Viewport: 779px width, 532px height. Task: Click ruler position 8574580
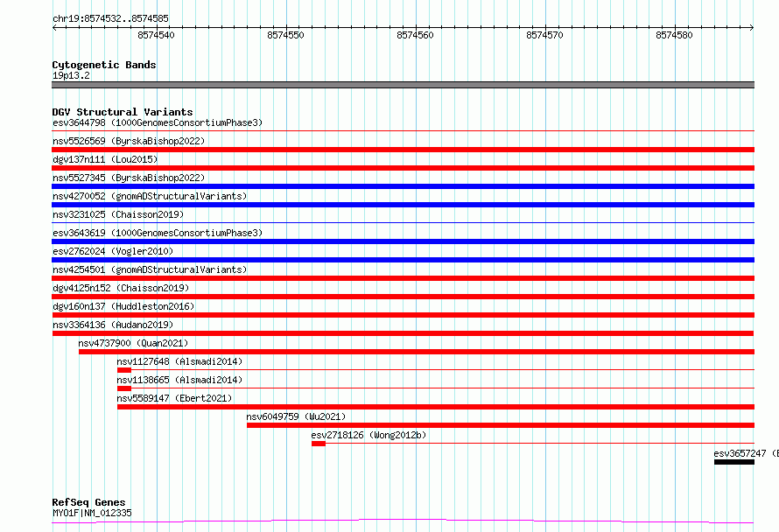[674, 35]
